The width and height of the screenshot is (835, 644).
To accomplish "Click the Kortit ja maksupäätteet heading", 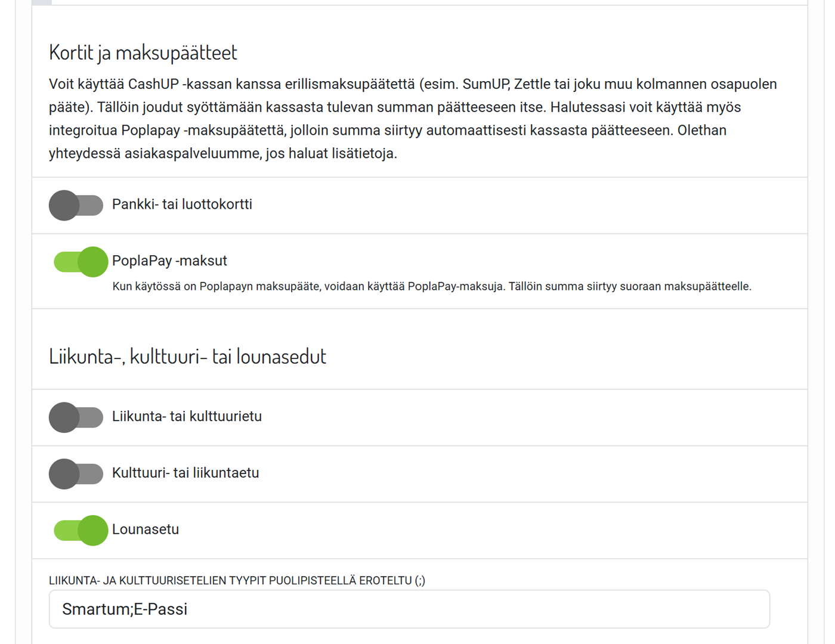I will 143,52.
